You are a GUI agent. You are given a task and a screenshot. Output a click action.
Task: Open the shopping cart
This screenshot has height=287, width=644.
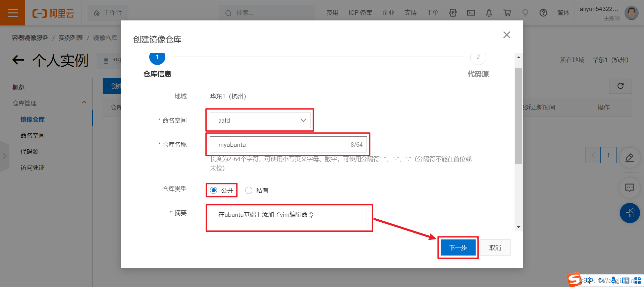[x=507, y=13]
